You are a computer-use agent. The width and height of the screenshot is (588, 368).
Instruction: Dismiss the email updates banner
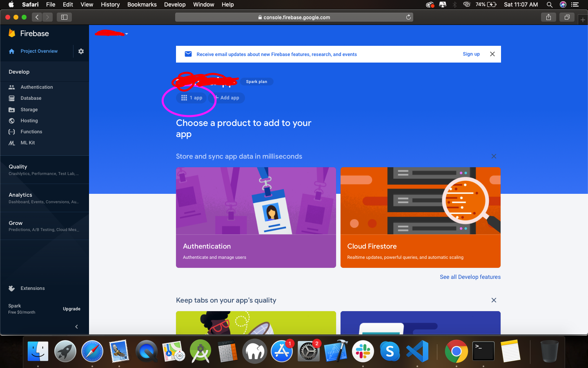point(492,54)
